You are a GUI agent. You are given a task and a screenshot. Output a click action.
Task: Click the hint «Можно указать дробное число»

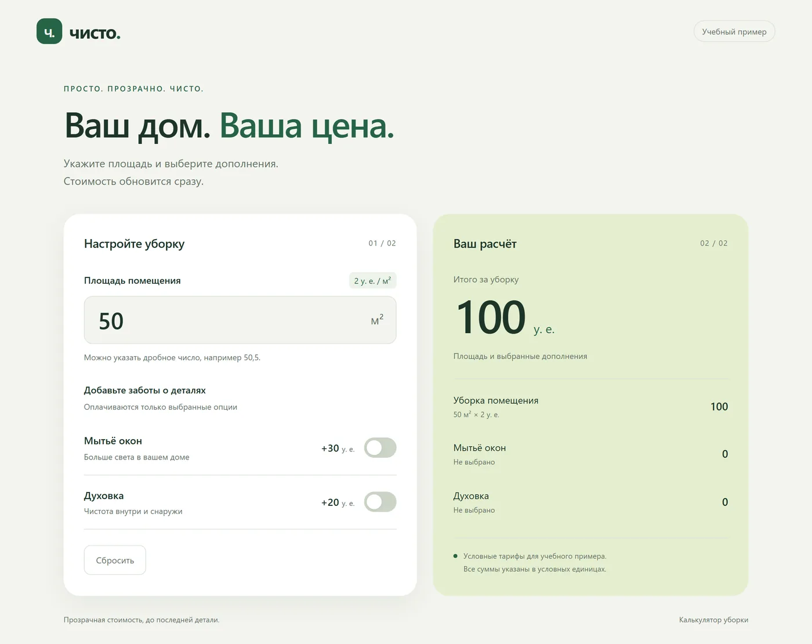pos(172,357)
